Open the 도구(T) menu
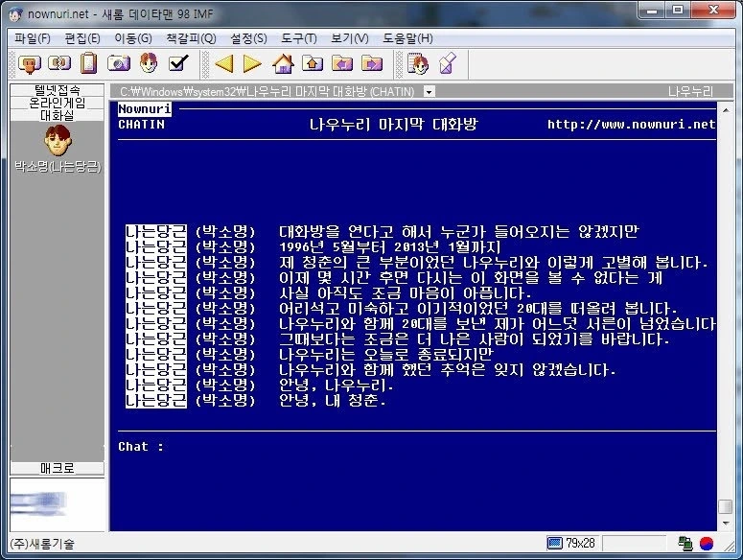This screenshot has width=743, height=560. point(299,38)
